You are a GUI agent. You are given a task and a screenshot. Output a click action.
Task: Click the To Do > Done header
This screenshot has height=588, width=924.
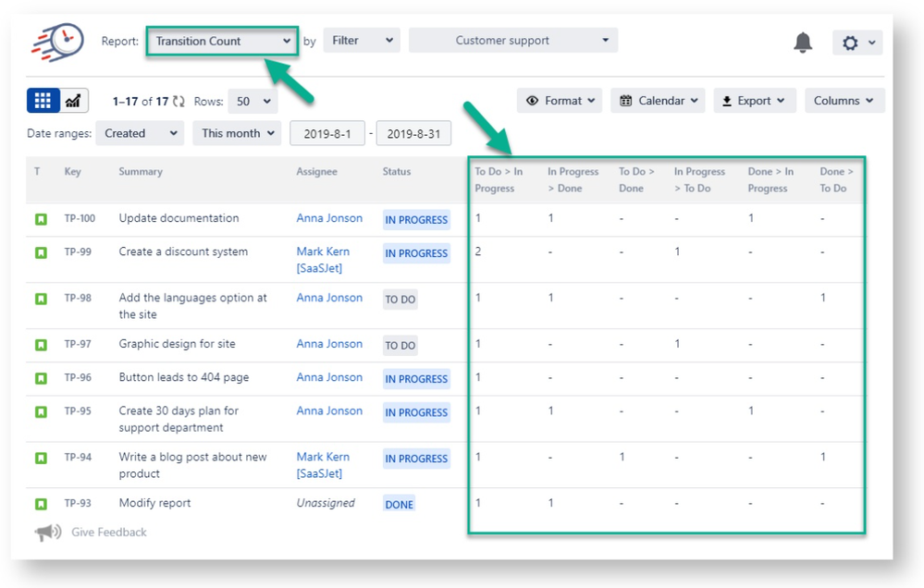636,179
